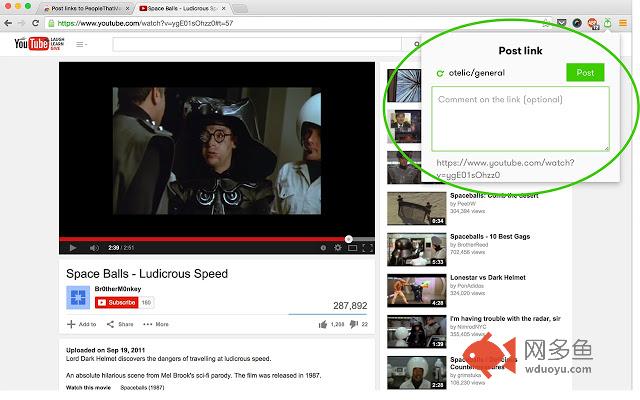Image resolution: width=640 pixels, height=400 pixels.
Task: Open Lonestar vs Dark Helmet video
Action: pos(488,278)
